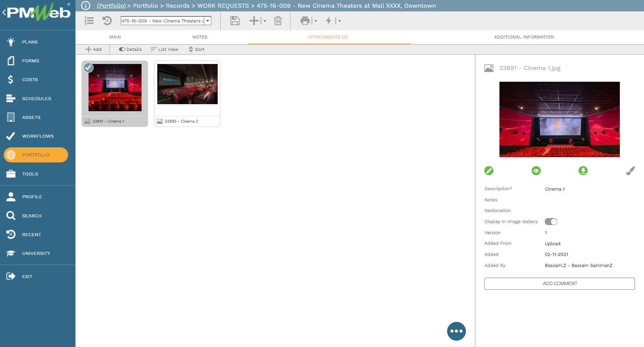The height and width of the screenshot is (347, 644).
Task: Select the Cinema 2 thumbnail
Action: coord(187,84)
